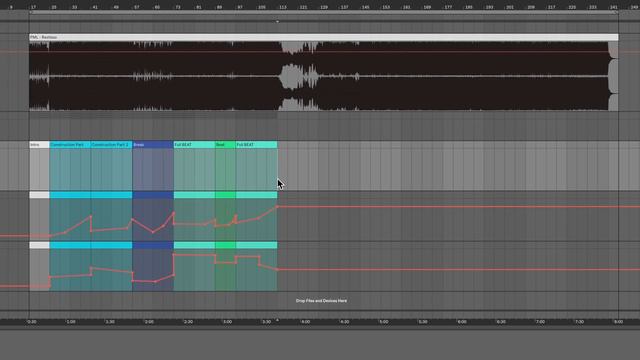Click the last breakpoint of the upper red envelope
This screenshot has height=360, width=640.
pyautogui.click(x=277, y=207)
